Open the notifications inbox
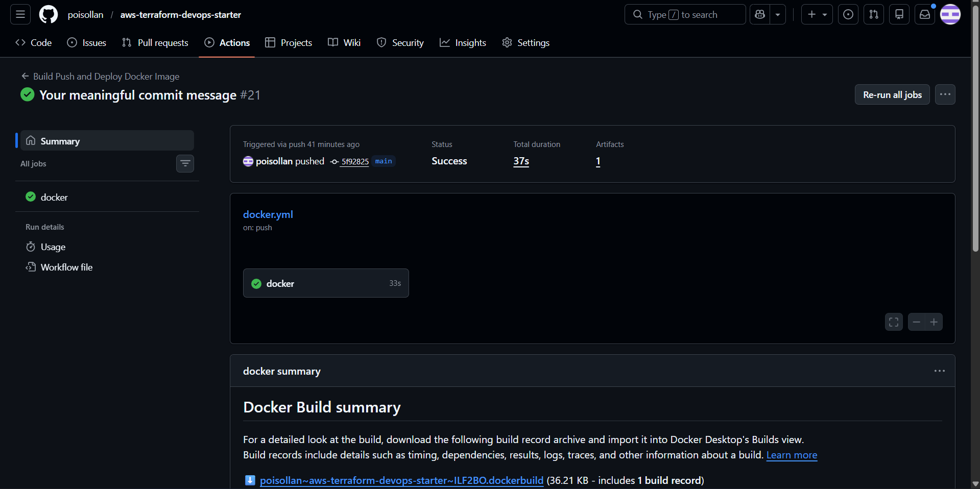Image resolution: width=980 pixels, height=489 pixels. click(924, 14)
